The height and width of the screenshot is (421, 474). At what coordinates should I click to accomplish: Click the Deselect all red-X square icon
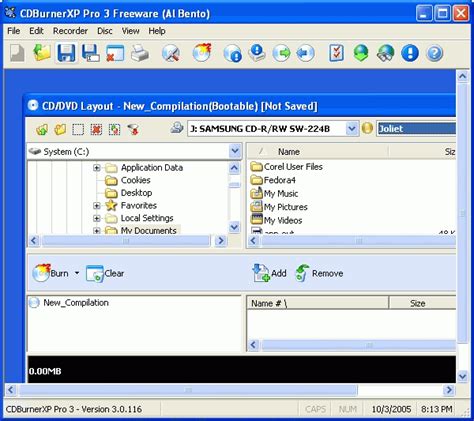(96, 129)
